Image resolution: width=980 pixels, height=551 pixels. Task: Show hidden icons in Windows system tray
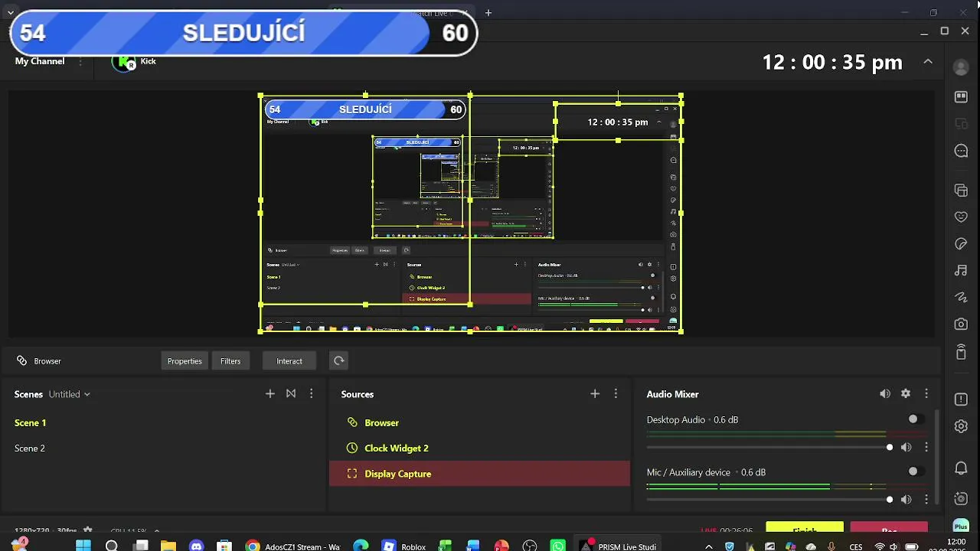(709, 546)
